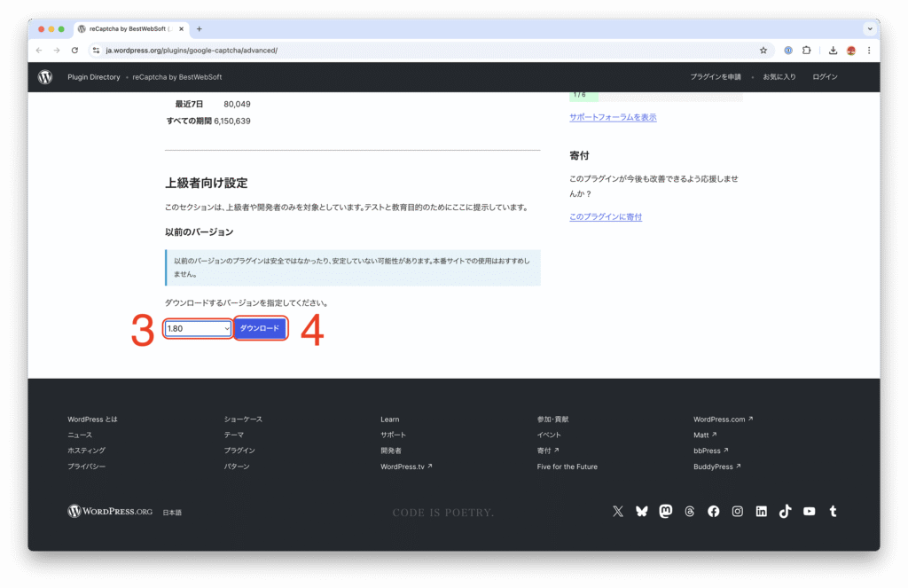
Task: Open Five for the Future footer link
Action: [x=567, y=466]
